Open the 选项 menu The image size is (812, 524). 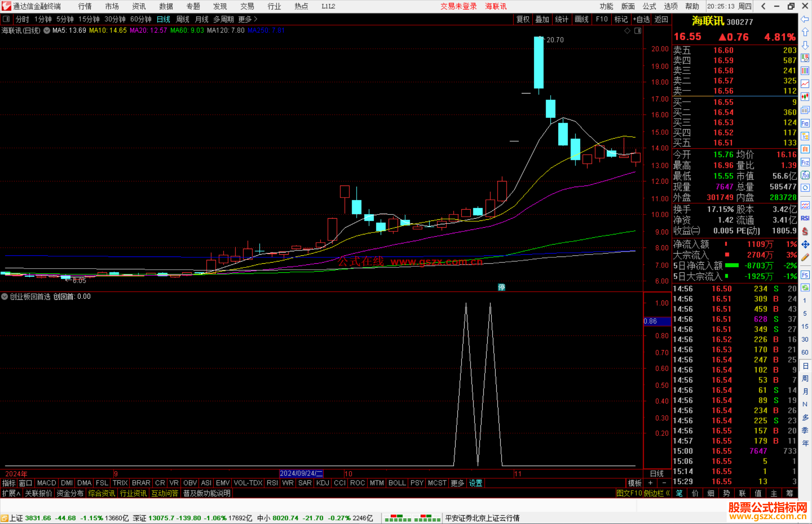click(x=671, y=6)
